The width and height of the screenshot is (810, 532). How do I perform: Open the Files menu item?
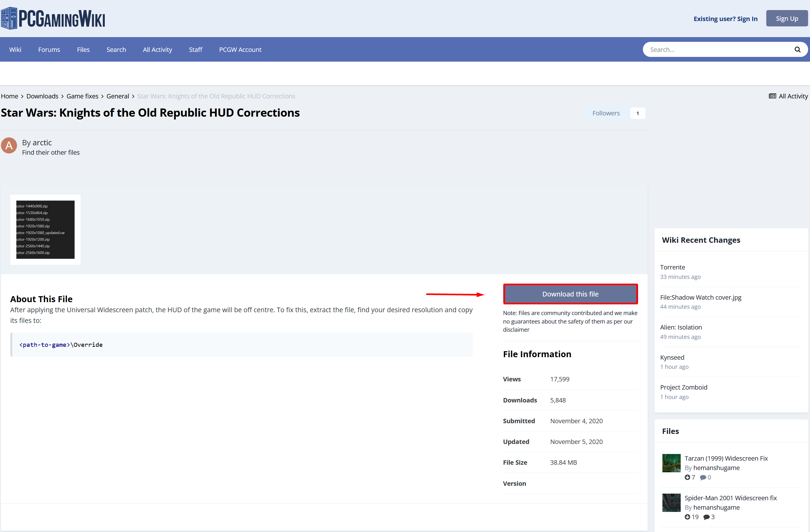83,50
